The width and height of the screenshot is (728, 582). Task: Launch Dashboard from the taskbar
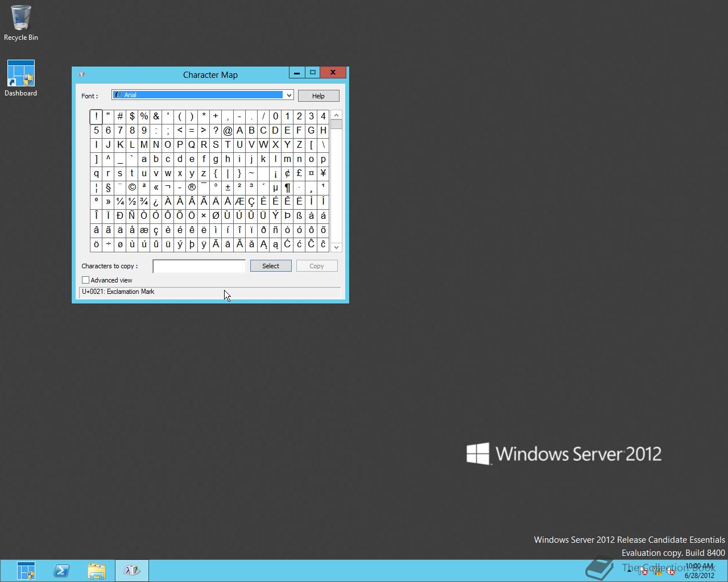26,571
